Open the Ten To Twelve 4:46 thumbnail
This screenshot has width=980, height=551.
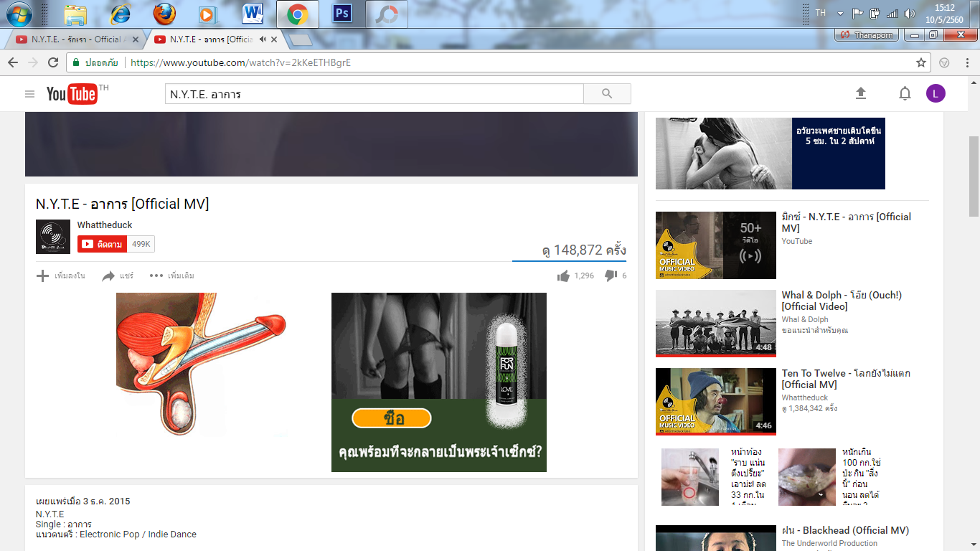pyautogui.click(x=716, y=401)
